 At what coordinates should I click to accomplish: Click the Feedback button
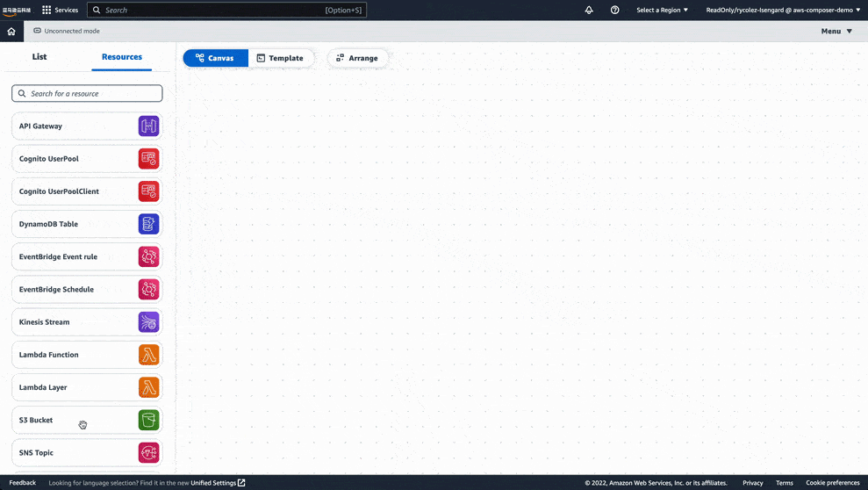coord(23,483)
